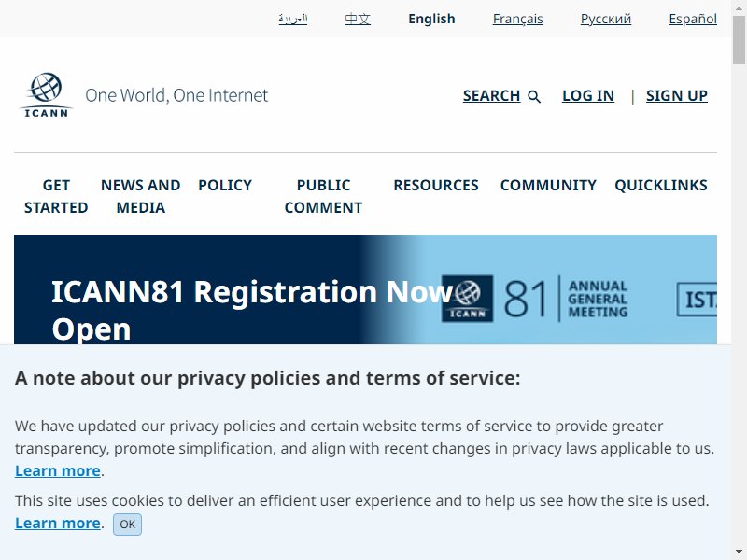Click the ICANN globe logo
Image resolution: width=747 pixels, height=560 pixels.
46,95
